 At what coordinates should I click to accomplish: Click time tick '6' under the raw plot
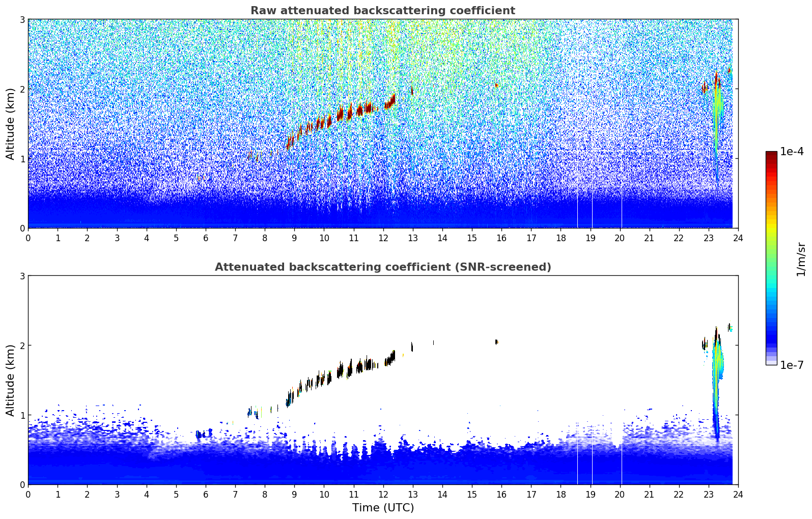[206, 238]
